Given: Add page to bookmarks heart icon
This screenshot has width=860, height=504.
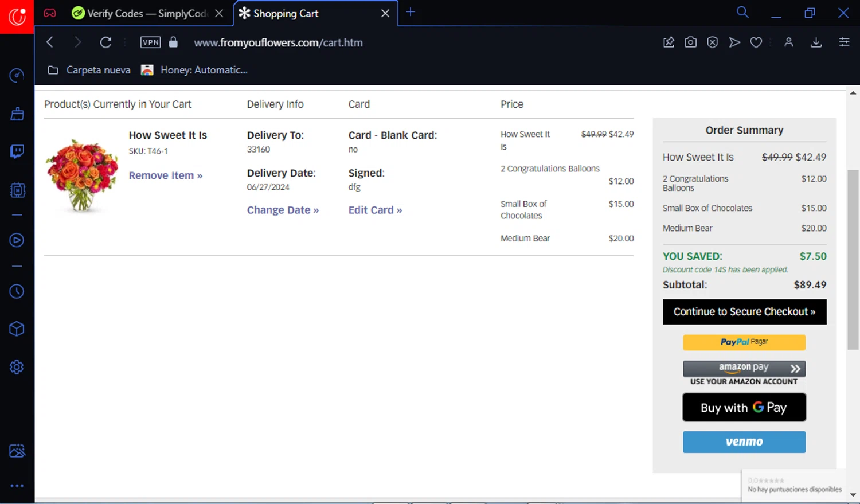Looking at the screenshot, I should coord(756,42).
